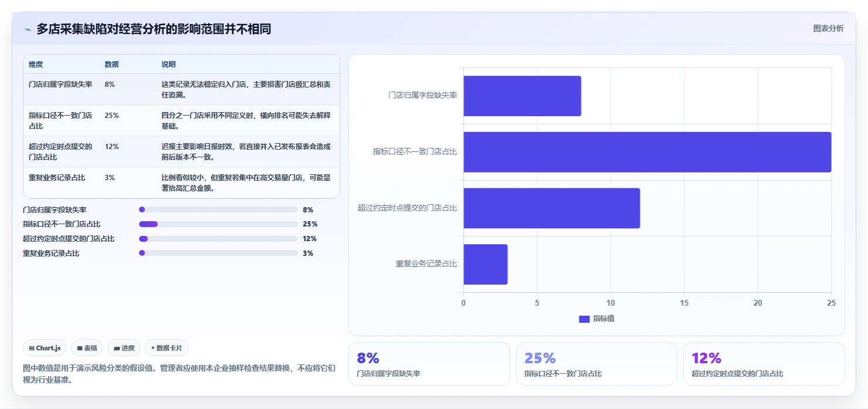This screenshot has height=409, width=868.
Task: Select the 数据卡片 tag chip
Action: pos(167,348)
